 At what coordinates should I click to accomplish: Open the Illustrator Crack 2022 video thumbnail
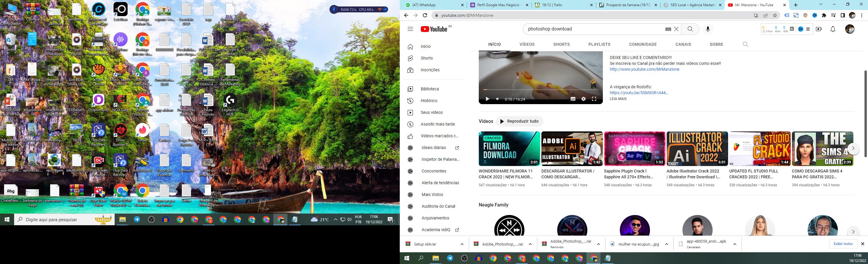(697, 148)
